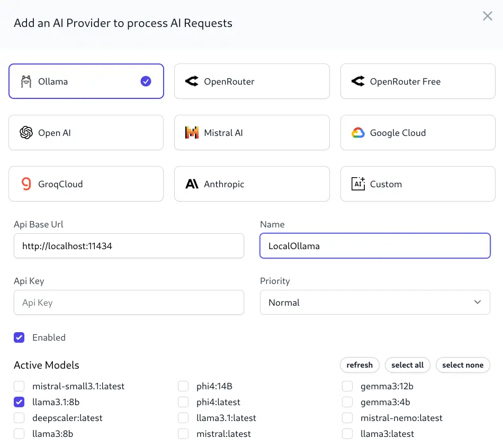Open the Priority dropdown showing Normal

coord(375,303)
